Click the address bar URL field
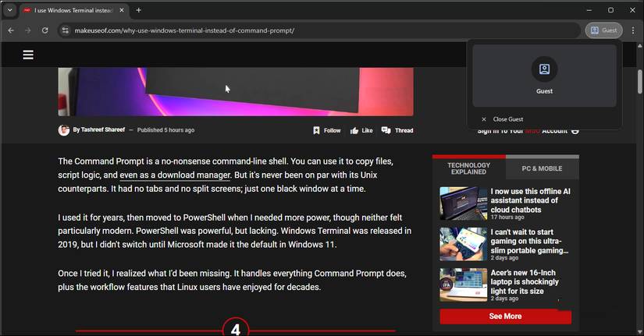The height and width of the screenshot is (336, 644). click(x=320, y=30)
